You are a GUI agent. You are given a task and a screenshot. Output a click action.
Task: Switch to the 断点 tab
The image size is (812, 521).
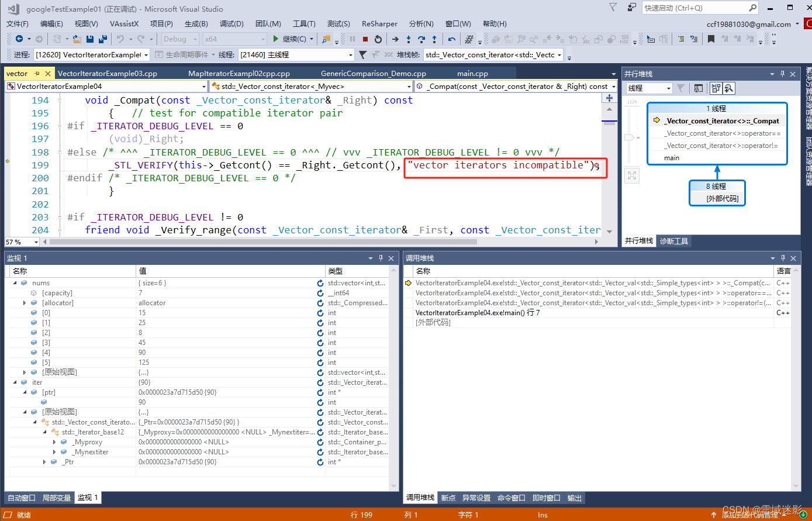tap(448, 498)
